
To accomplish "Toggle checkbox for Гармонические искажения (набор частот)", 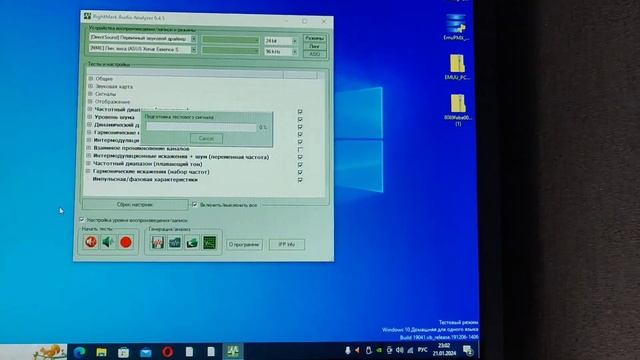I will point(300,172).
